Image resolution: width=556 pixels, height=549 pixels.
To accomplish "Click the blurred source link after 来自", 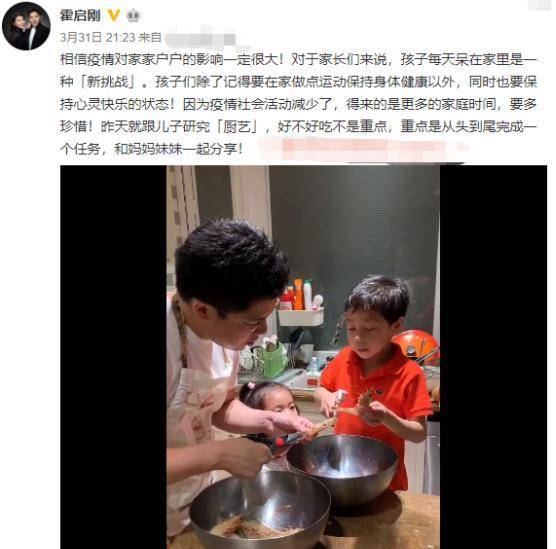I will point(200,38).
